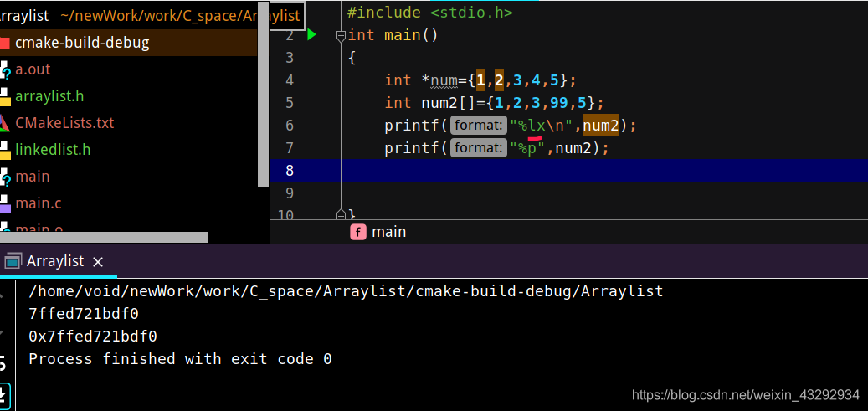Click the format hint on line 7
Image resolution: width=868 pixels, height=411 pixels.
[x=479, y=148]
